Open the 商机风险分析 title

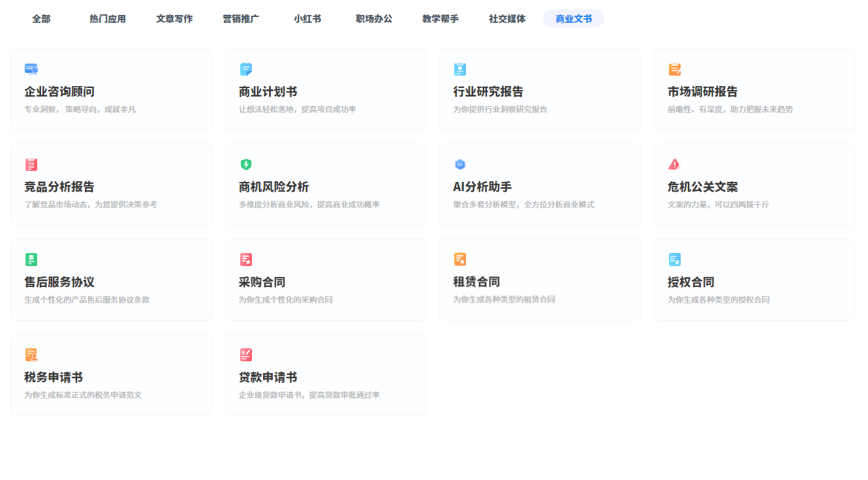pyautogui.click(x=274, y=187)
